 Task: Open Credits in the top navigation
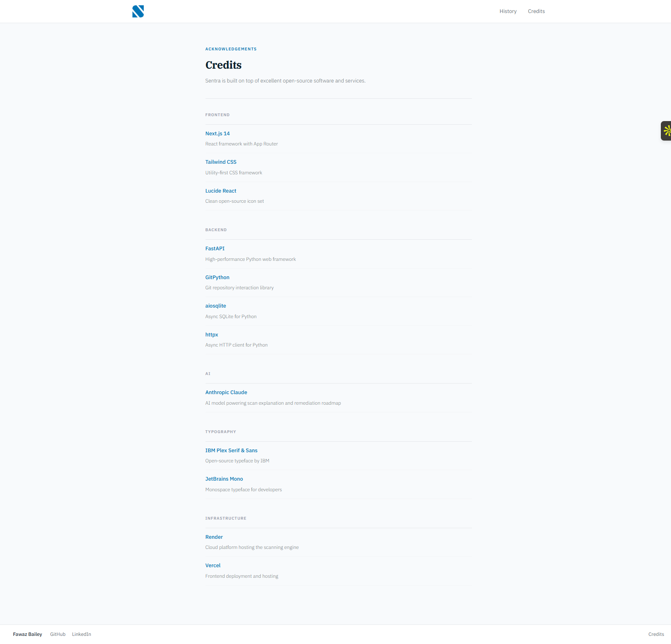click(536, 11)
